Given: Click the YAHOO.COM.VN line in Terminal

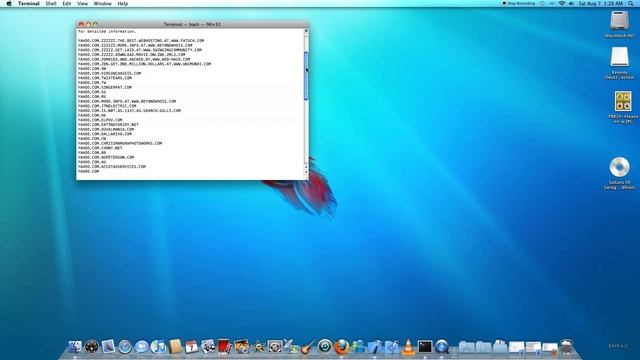Looking at the screenshot, I should pyautogui.click(x=92, y=69).
